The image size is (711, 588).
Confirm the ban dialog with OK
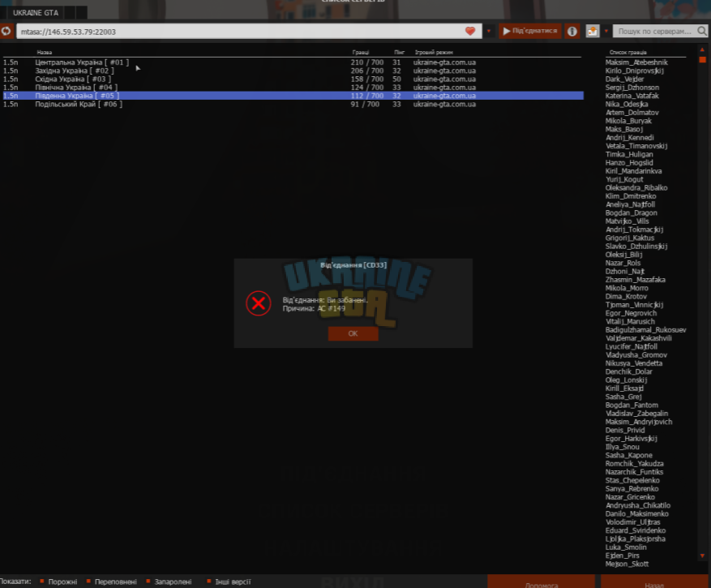click(353, 333)
